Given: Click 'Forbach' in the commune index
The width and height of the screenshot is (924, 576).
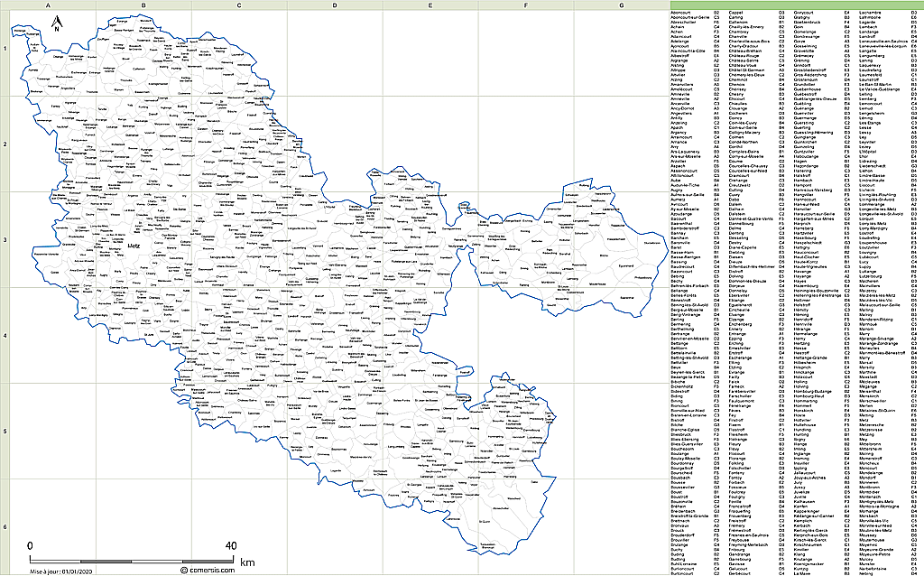Looking at the screenshot, I should point(737,482).
